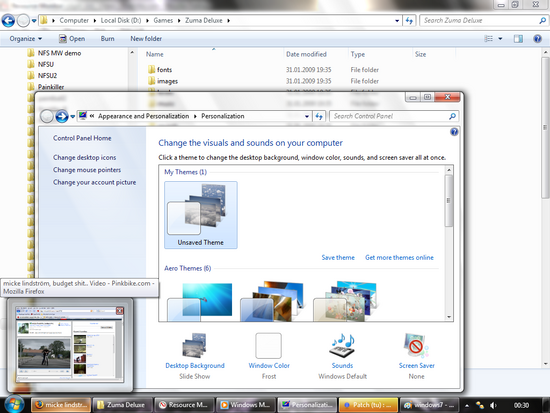
Task: Click Explorer help icon
Action: [537, 39]
